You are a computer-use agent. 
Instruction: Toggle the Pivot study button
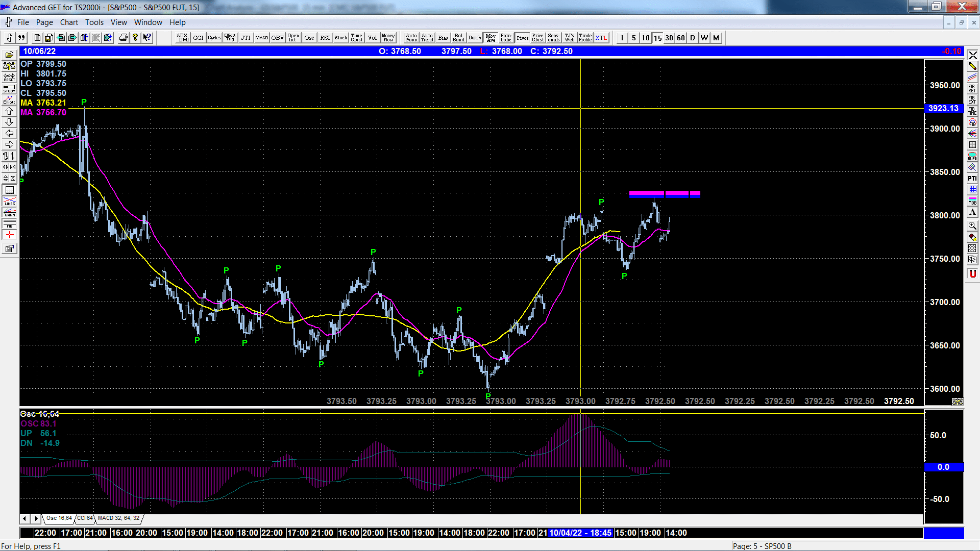[x=523, y=38]
